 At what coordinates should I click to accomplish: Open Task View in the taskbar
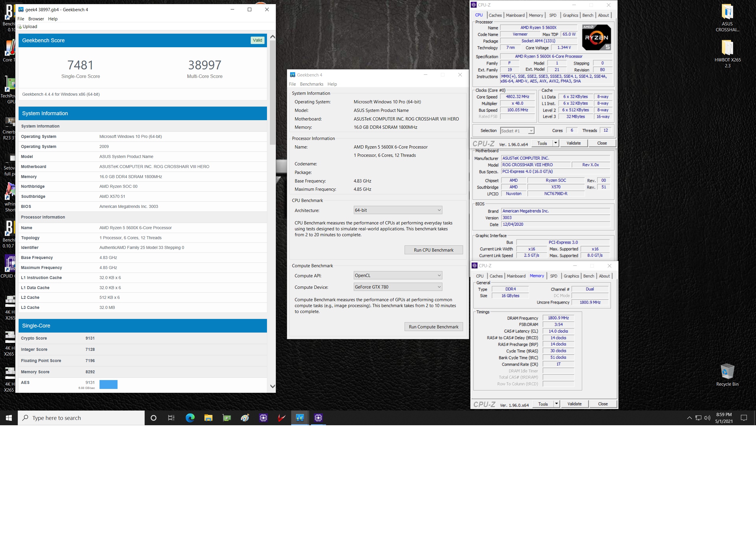(x=171, y=418)
